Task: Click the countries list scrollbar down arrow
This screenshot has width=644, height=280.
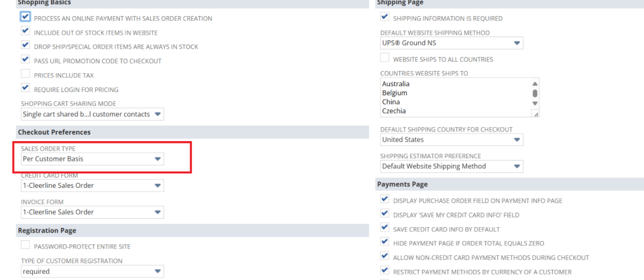Action: 535,103
